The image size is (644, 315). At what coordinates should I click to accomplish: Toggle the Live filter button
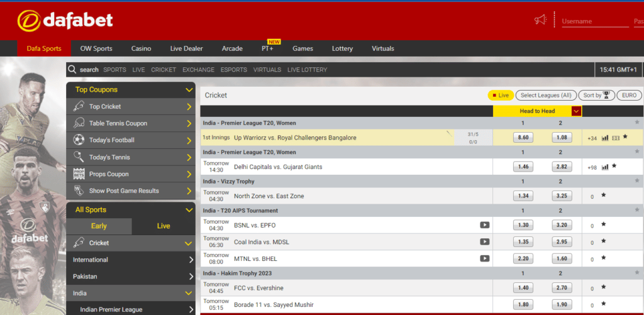point(501,96)
